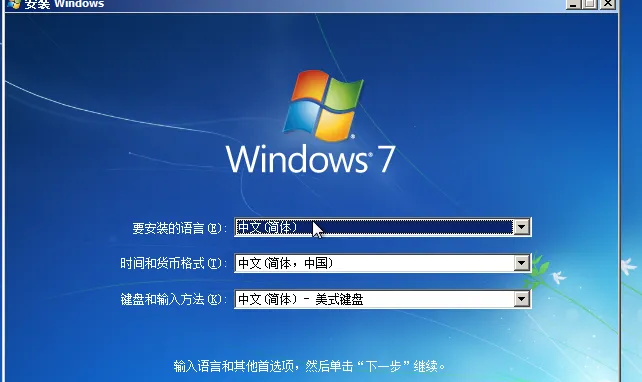Open the 要安装的语言 dropdown arrow
This screenshot has height=382, width=642.
[x=521, y=227]
